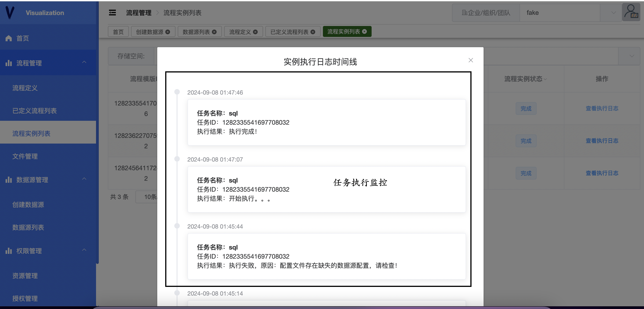
Task: Click timeline node at 01:45:14
Action: click(x=177, y=293)
